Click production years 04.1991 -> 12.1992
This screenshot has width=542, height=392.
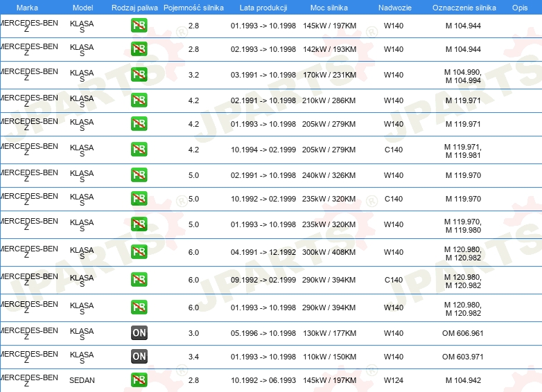(263, 252)
